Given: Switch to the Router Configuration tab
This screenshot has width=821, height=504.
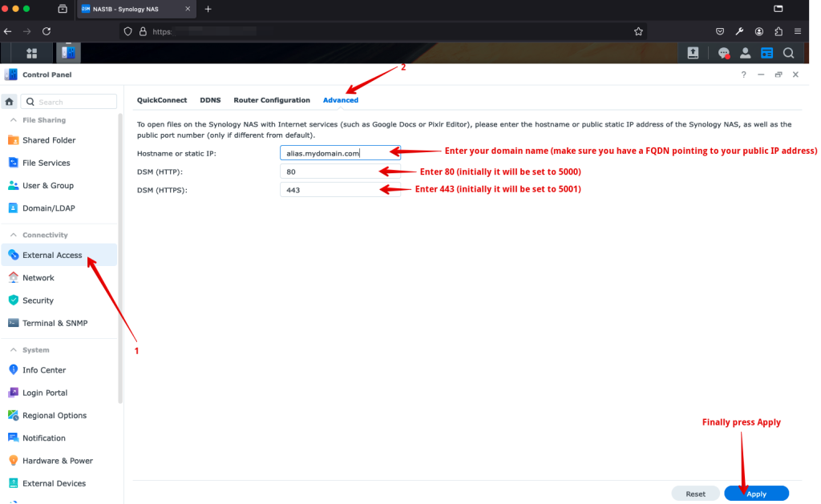Looking at the screenshot, I should click(272, 100).
